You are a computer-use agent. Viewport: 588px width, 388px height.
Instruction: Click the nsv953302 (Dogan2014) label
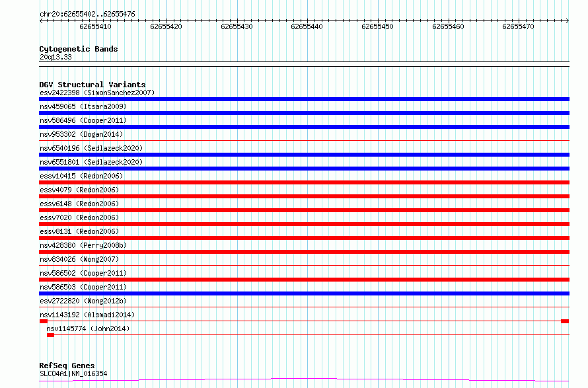81,134
